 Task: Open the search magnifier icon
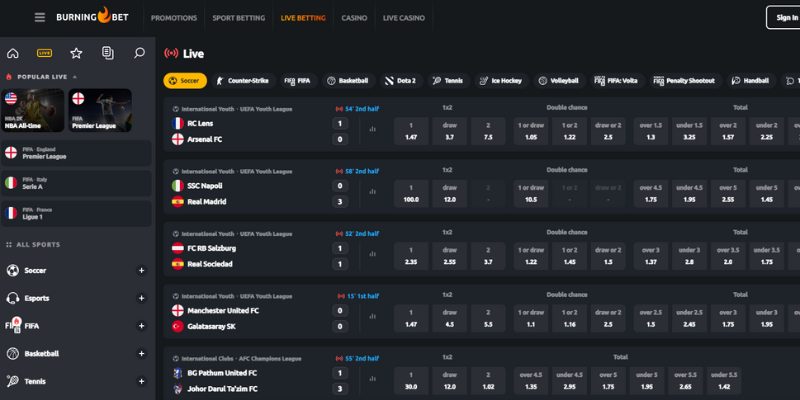pos(139,53)
